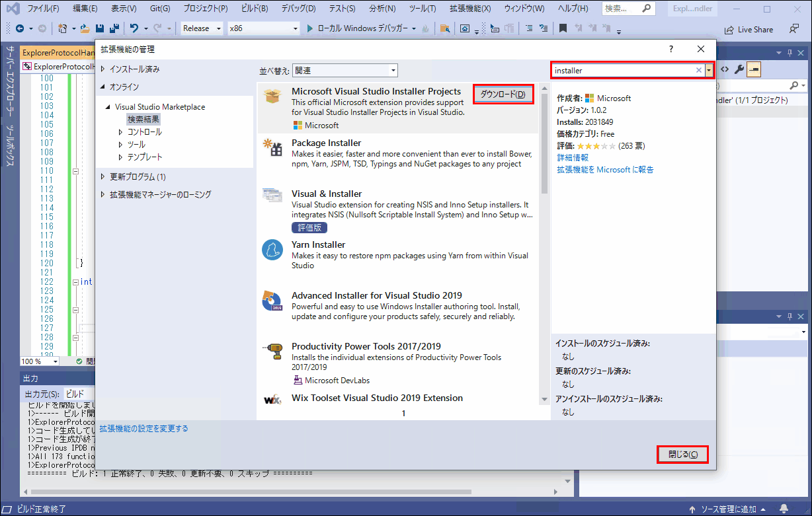Image resolution: width=812 pixels, height=516 pixels.
Task: Click the Save All icon
Action: [114, 28]
